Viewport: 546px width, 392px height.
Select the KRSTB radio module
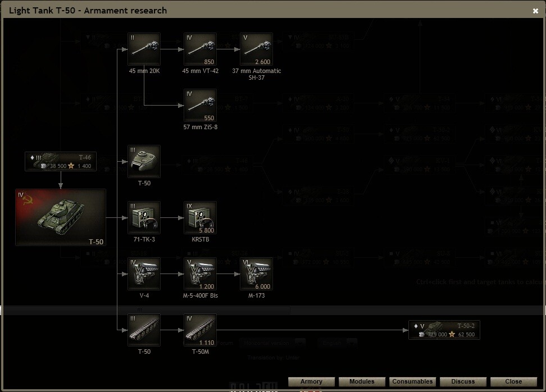(200, 217)
